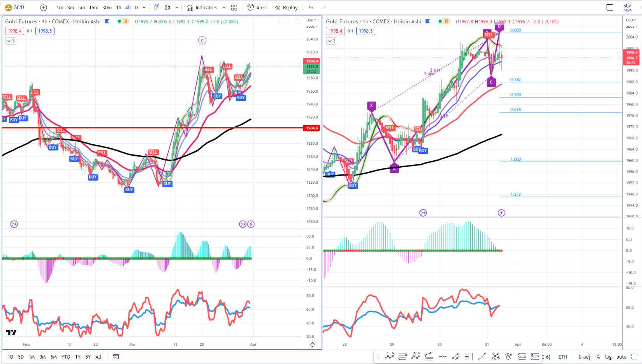
Task: Click the red 1904.0 horizontal line price label
Action: coord(312,128)
